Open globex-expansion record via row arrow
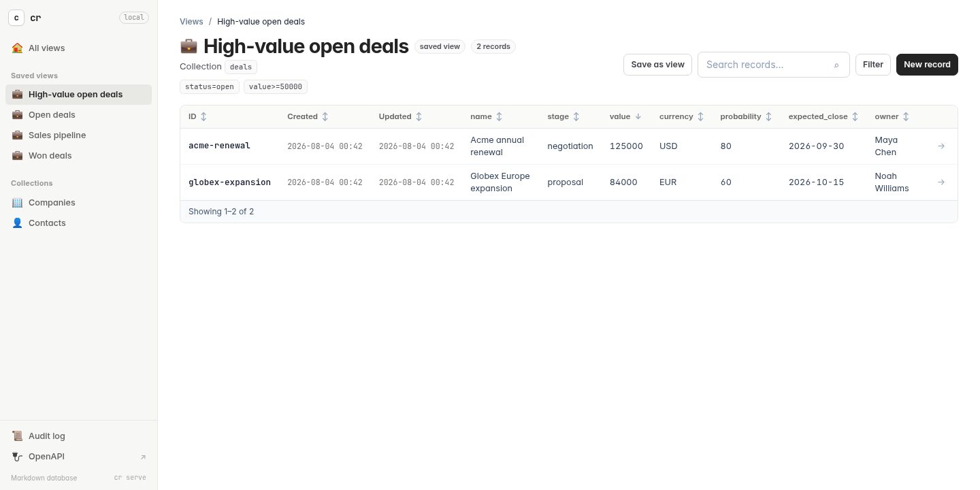This screenshot has width=980, height=490. 941,182
